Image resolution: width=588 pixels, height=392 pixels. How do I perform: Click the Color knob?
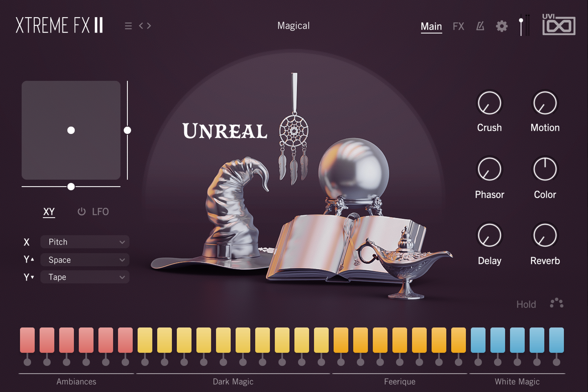[x=545, y=169]
